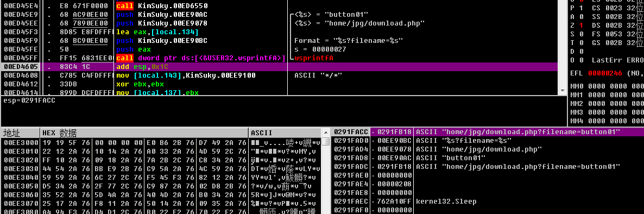Viewport: 644px width, 214px height.
Task: Click the EFL value 00000246
Action: pyautogui.click(x=605, y=73)
